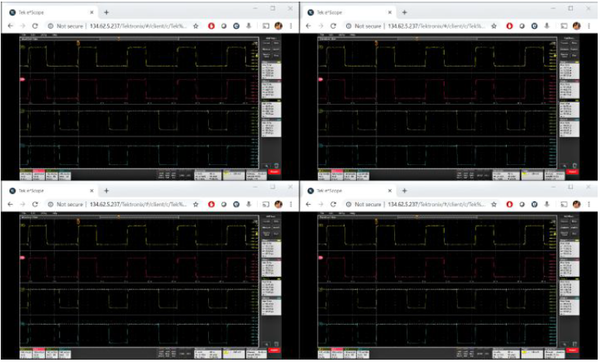The height and width of the screenshot is (362, 600).
Task: Select the pink channel 2 handle in upper-left scope
Action: coord(22,80)
